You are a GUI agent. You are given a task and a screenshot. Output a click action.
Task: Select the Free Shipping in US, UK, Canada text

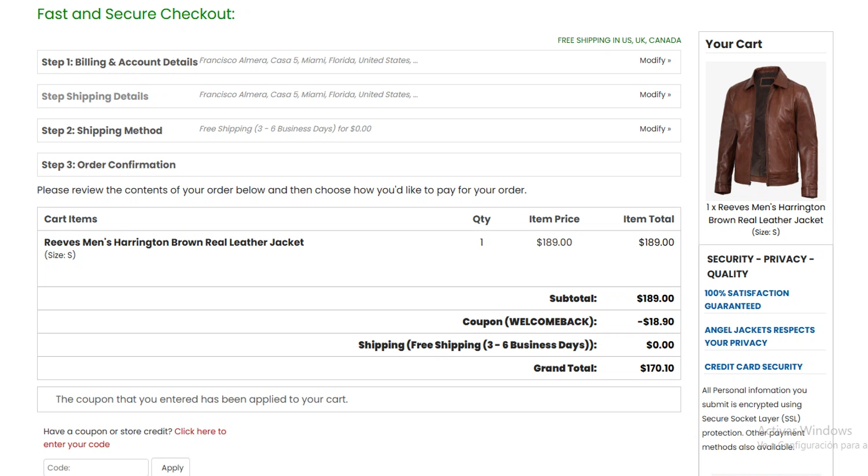coord(619,40)
